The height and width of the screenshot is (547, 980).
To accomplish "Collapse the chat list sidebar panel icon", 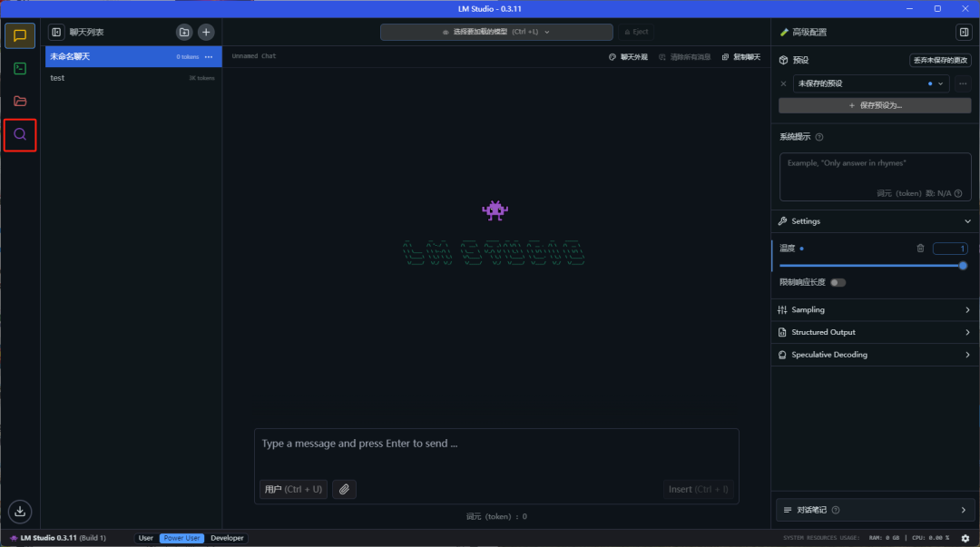I will 56,32.
